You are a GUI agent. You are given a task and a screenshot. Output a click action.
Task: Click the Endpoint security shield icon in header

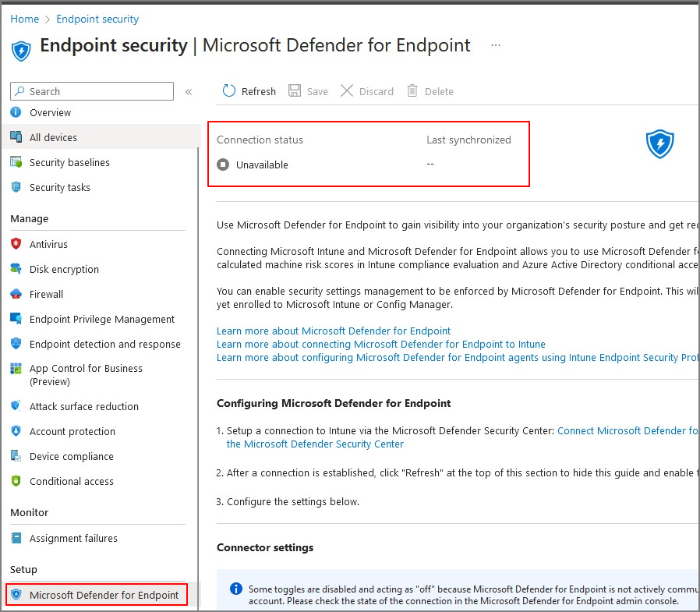[21, 51]
